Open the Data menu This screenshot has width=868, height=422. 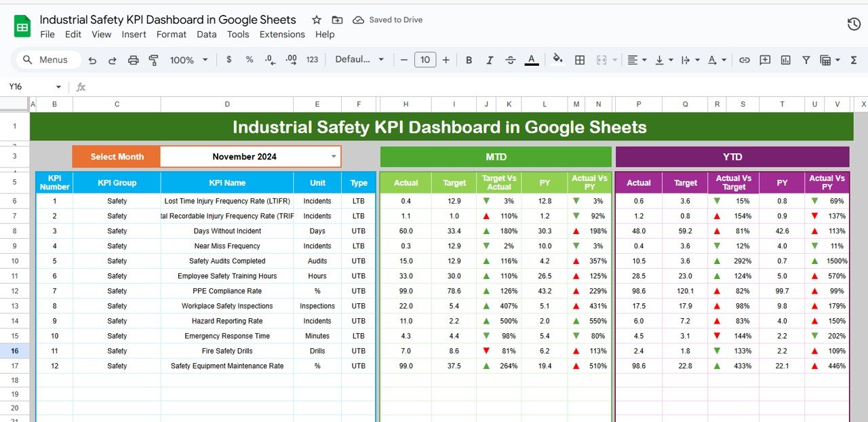click(206, 34)
